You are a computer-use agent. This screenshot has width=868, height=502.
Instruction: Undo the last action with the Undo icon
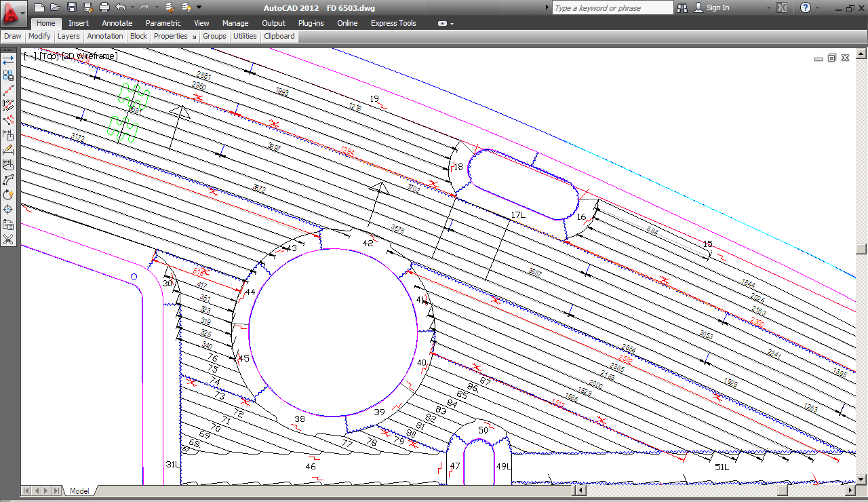pyautogui.click(x=120, y=7)
